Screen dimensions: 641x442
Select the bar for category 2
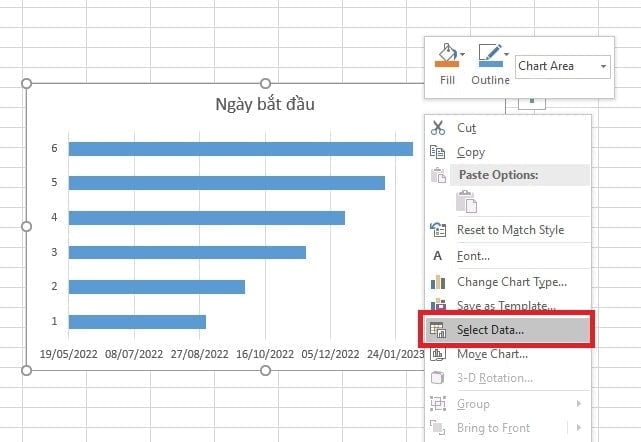(157, 287)
